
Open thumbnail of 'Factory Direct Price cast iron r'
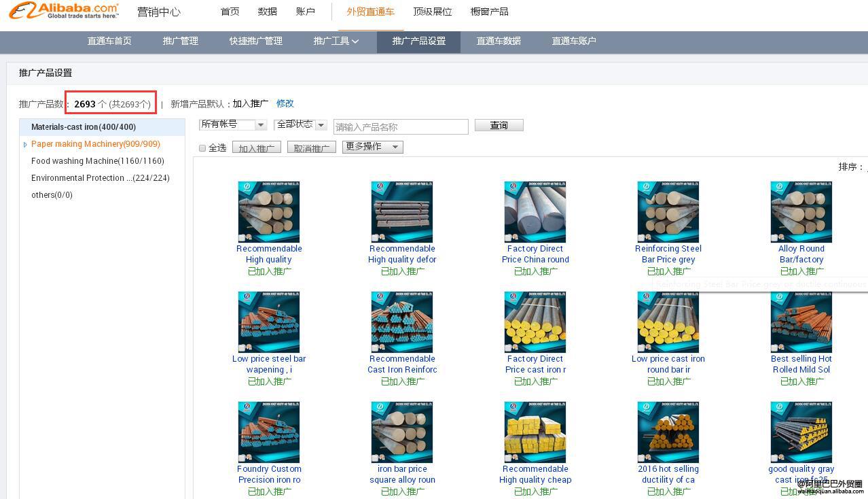point(535,322)
